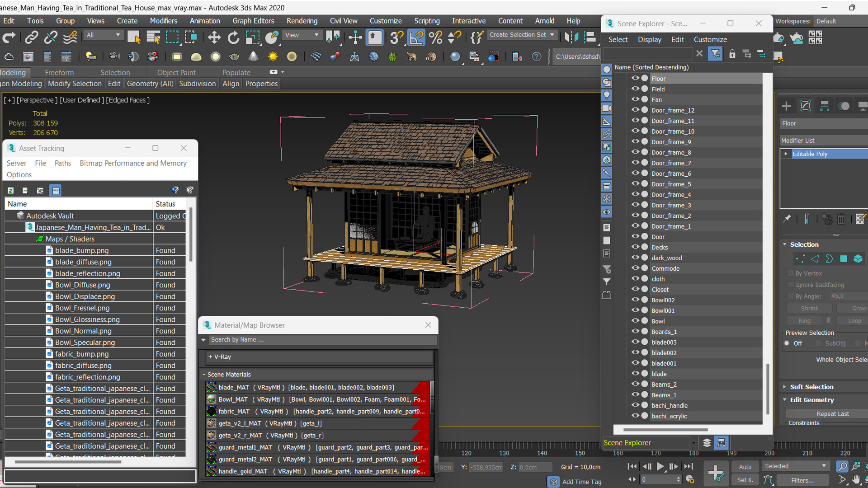Image resolution: width=868 pixels, height=488 pixels.
Task: Click the Ring selection button
Action: click(805, 321)
